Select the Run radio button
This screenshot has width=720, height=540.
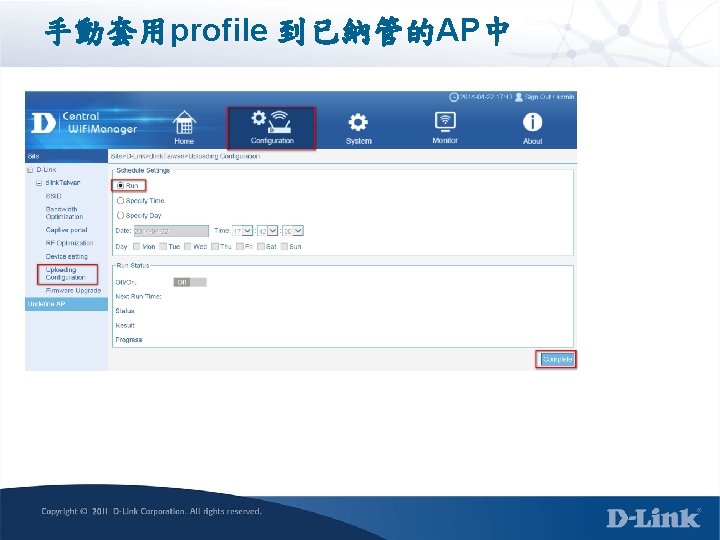point(120,186)
